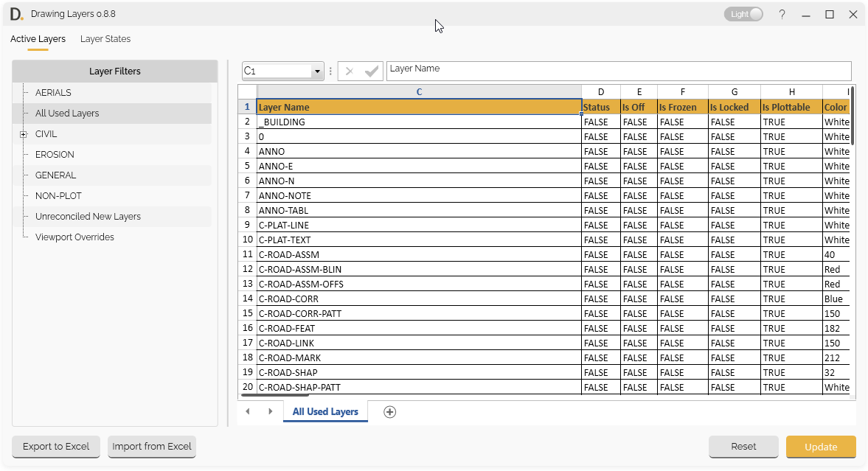Click the next sheet arrow
Viewport: 868px width, 471px height.
271,412
